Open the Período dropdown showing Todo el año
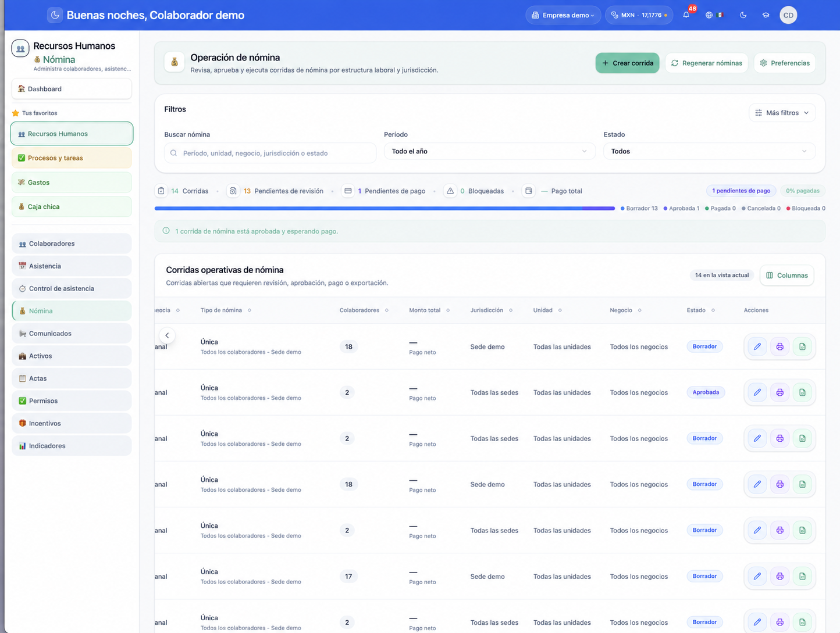Screen dimensions: 840x633 (489, 151)
